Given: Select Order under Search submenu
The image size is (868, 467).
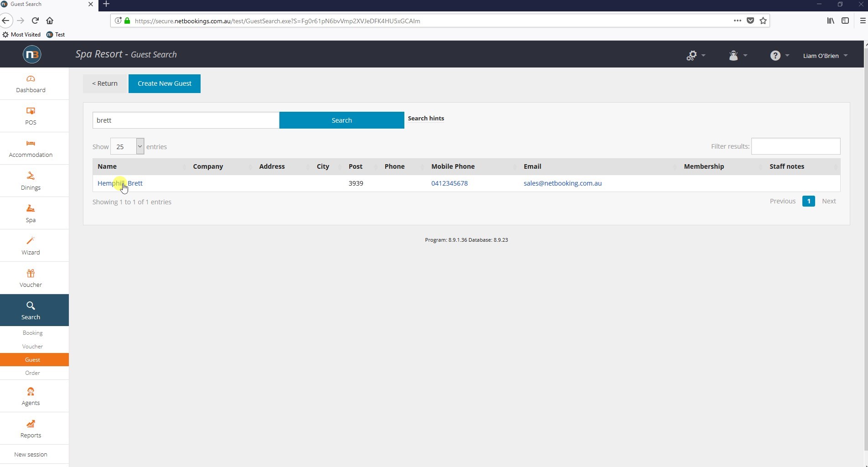Looking at the screenshot, I should point(32,373).
